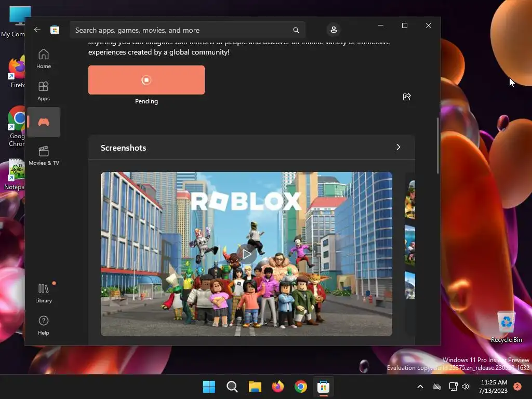Open the Windows Start menu
Screen dimensions: 532x399
(209, 387)
